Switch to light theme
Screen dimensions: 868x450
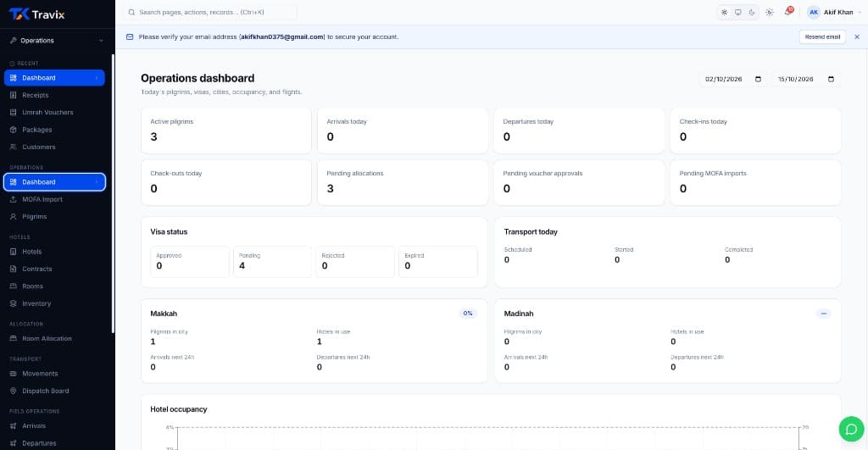pyautogui.click(x=724, y=12)
